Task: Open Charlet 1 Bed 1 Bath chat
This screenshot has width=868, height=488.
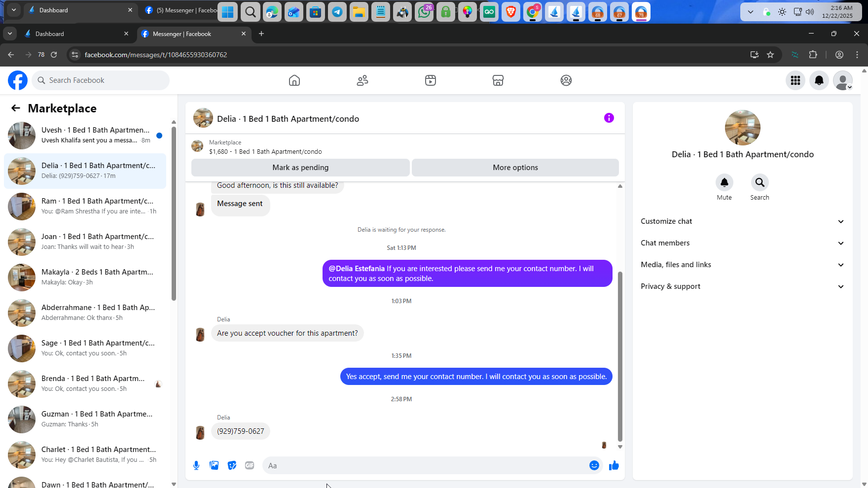Action: click(x=85, y=455)
